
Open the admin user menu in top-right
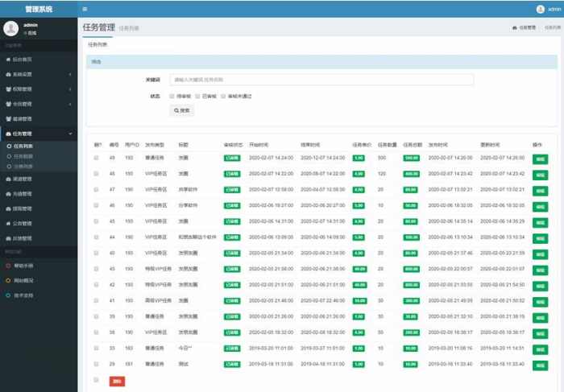click(x=547, y=9)
